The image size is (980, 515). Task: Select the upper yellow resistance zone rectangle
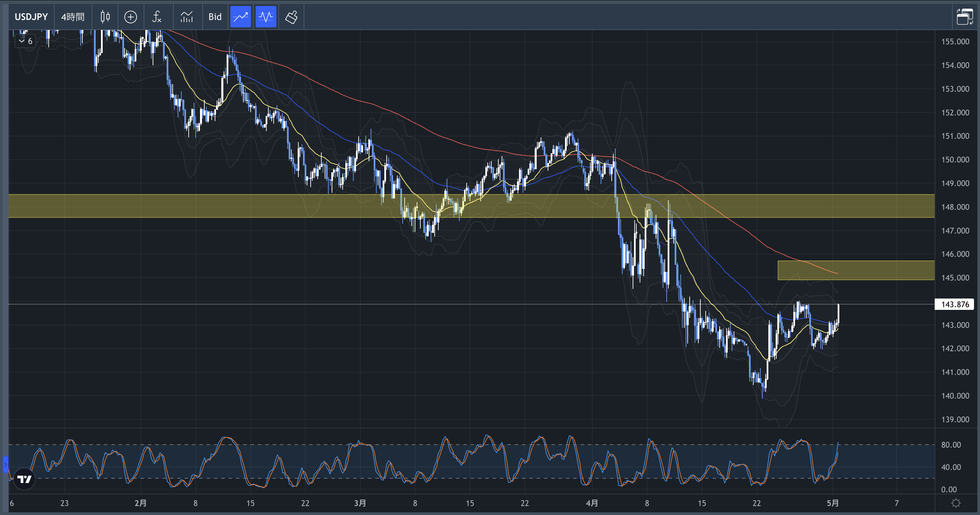coord(472,206)
